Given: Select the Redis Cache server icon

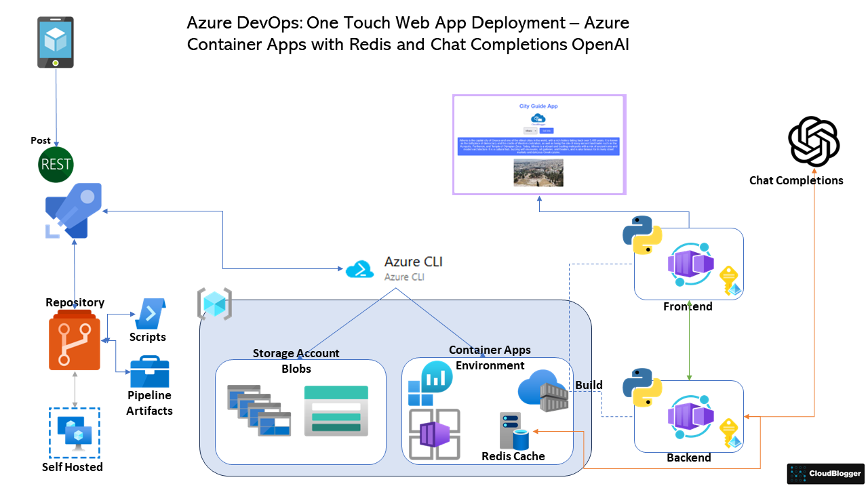Looking at the screenshot, I should 515,431.
